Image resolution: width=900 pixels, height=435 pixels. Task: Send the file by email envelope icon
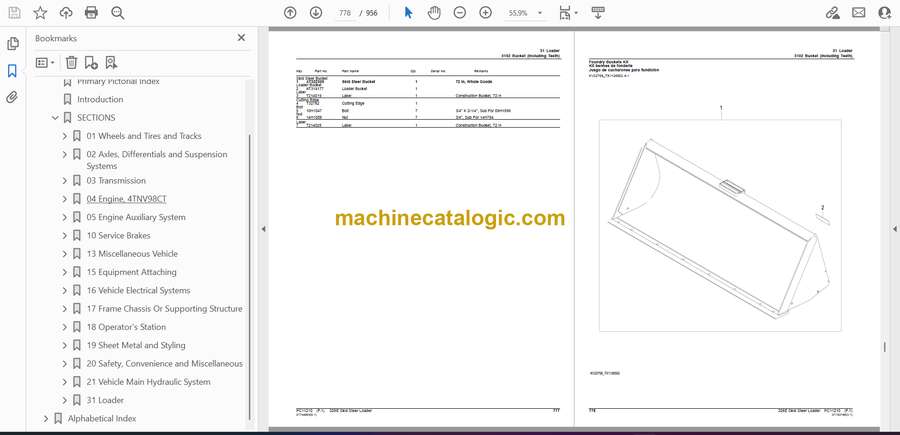tap(859, 13)
